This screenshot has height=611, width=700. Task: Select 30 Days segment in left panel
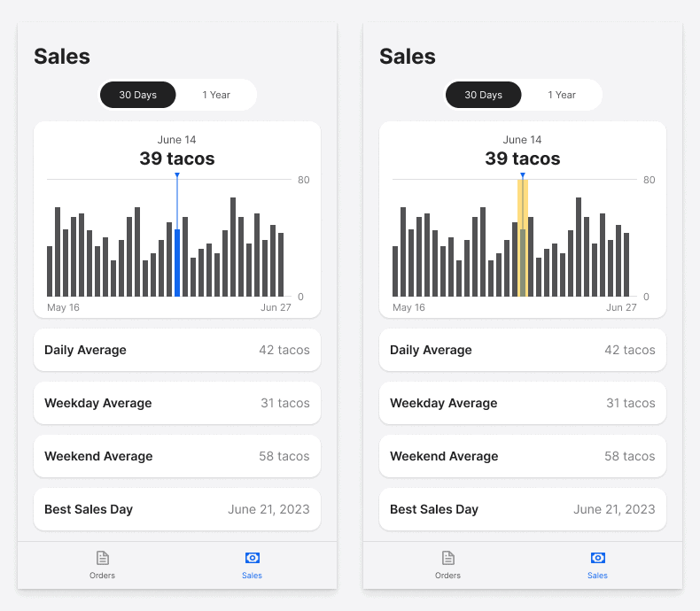138,95
